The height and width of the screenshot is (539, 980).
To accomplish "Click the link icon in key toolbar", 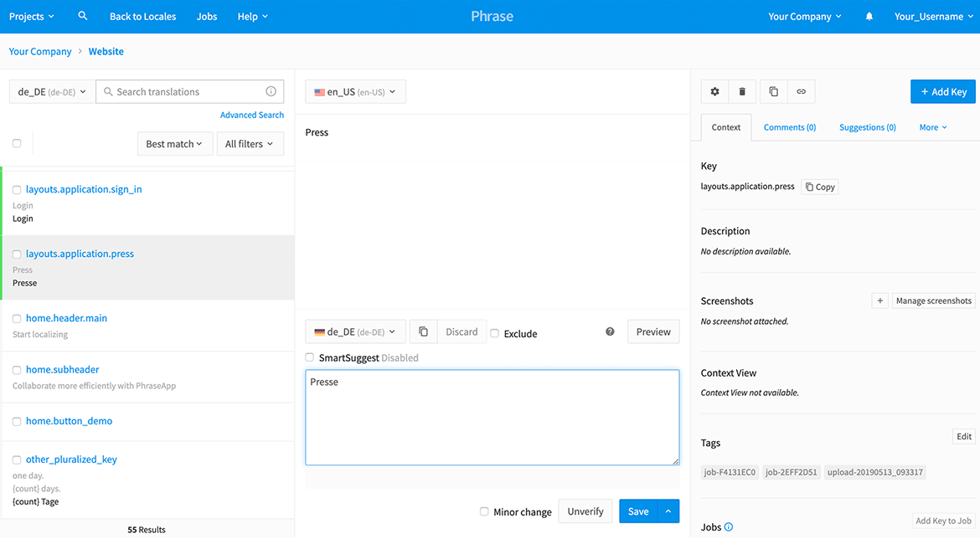I will [801, 91].
